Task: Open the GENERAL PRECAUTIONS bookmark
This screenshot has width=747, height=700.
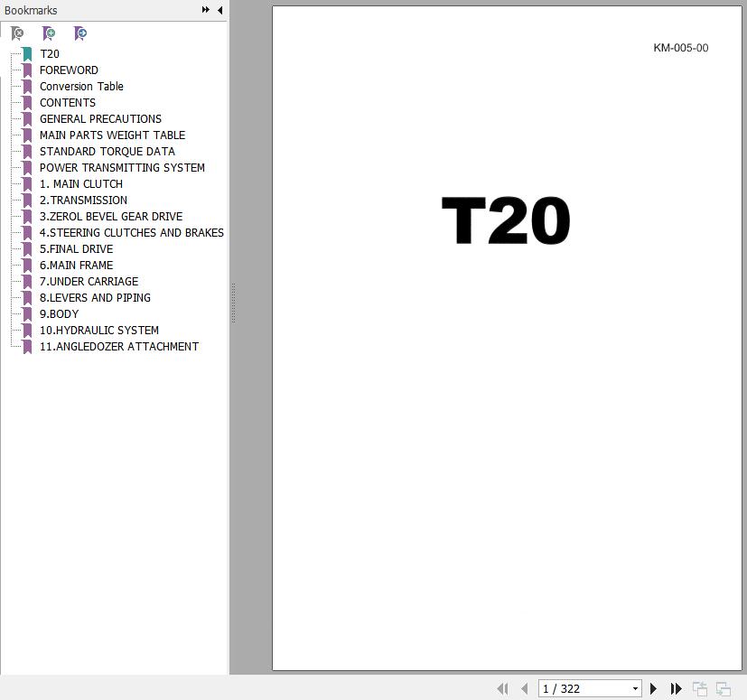Action: [100, 118]
